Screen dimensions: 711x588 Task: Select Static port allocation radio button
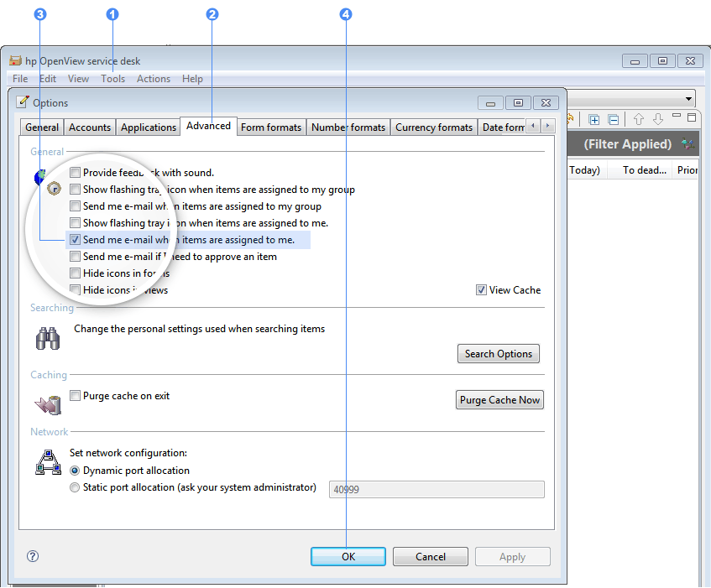(x=76, y=487)
